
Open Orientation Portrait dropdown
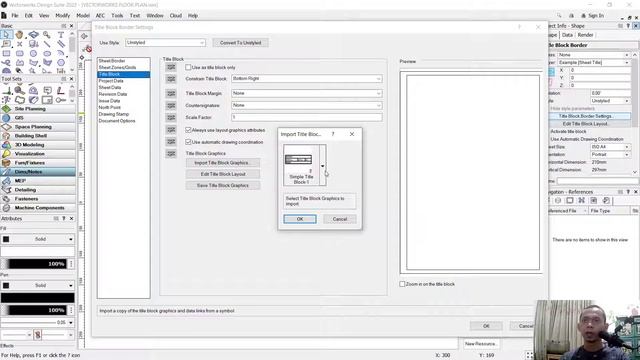(x=610, y=155)
